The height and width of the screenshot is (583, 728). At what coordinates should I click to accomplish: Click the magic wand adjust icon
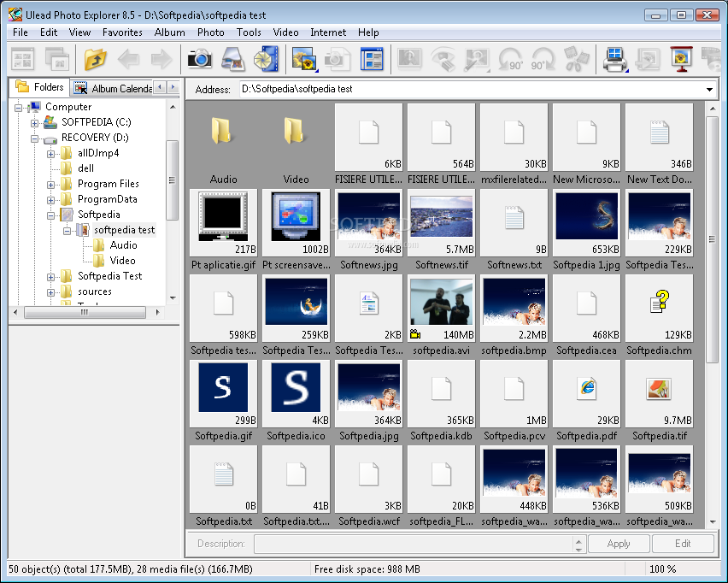click(x=477, y=61)
